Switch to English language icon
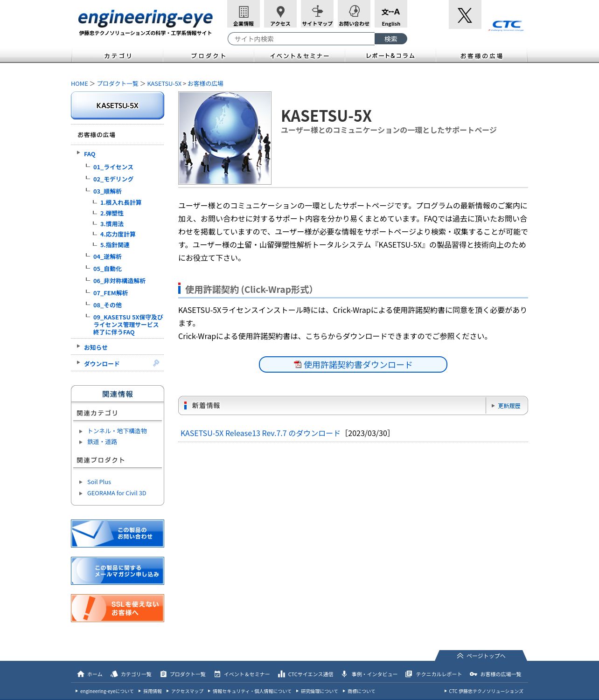Screen dimensions: 599x700 coord(390,14)
